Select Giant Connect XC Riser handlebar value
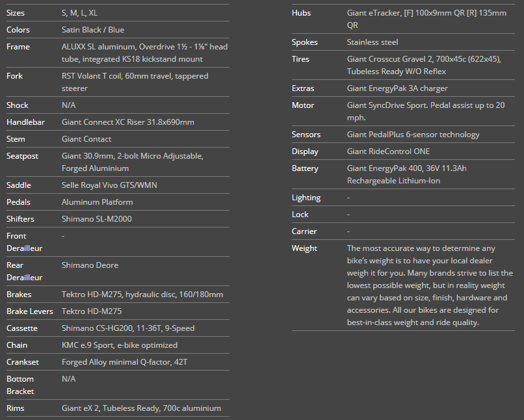The height and width of the screenshot is (420, 524). tap(127, 122)
